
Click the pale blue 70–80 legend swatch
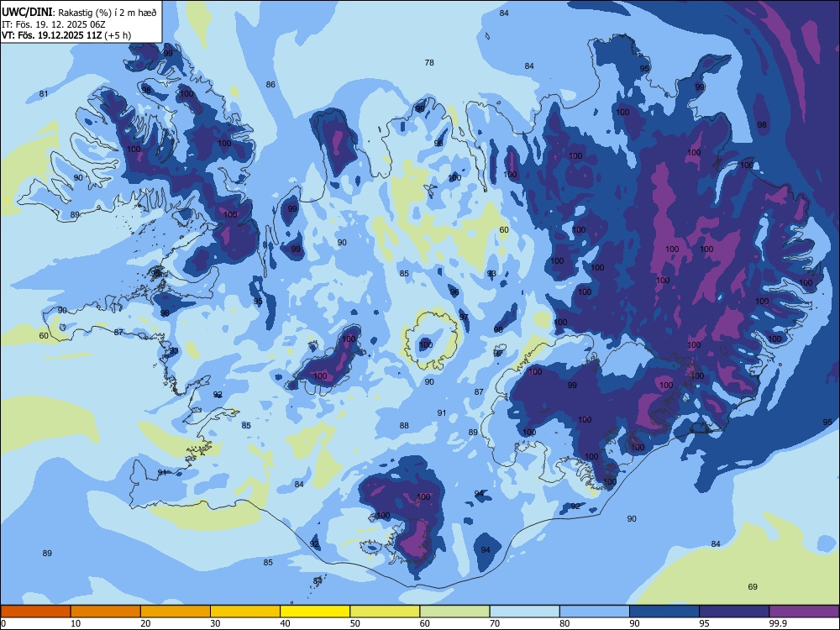pyautogui.click(x=524, y=612)
